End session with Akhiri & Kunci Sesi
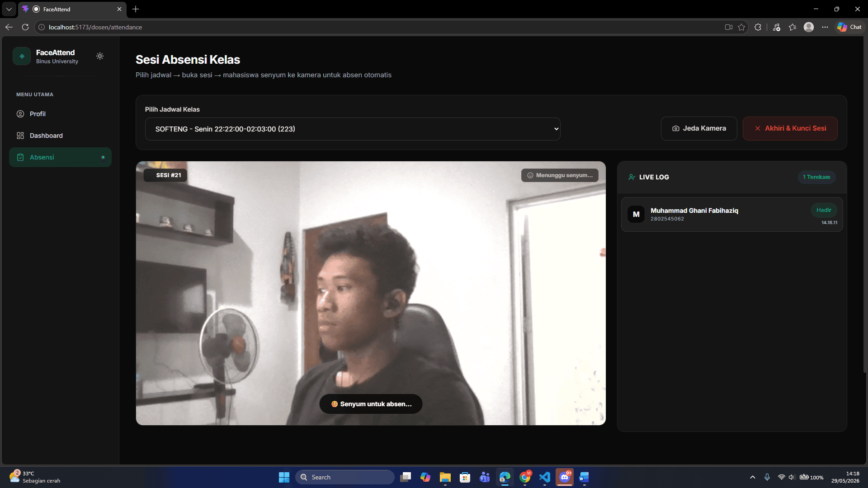 tap(790, 128)
